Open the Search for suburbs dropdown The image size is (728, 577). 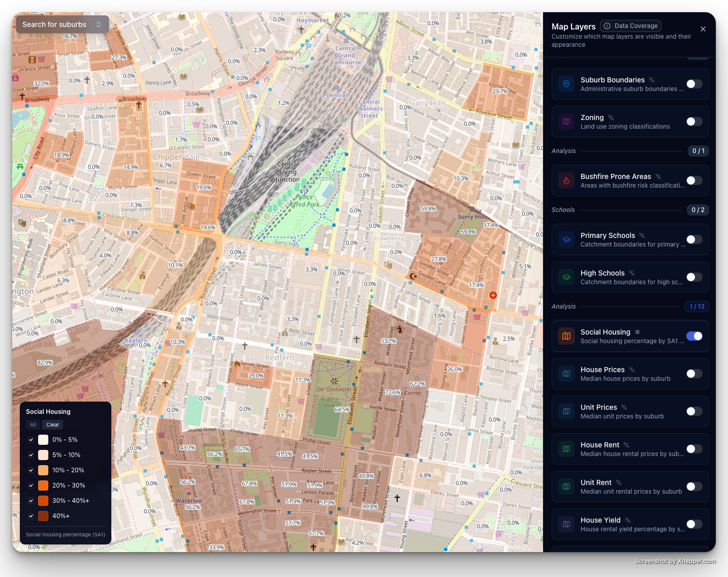coord(62,24)
